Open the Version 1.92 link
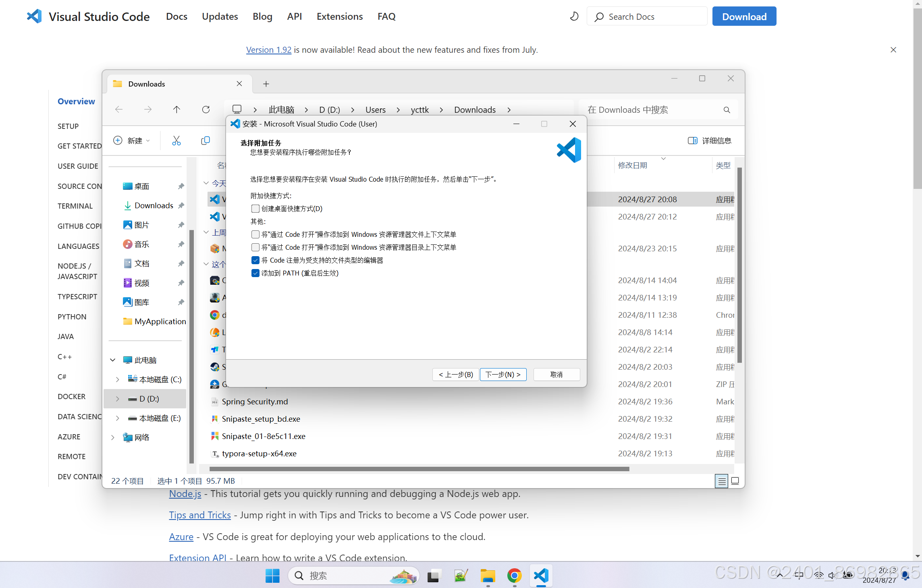 coord(269,50)
